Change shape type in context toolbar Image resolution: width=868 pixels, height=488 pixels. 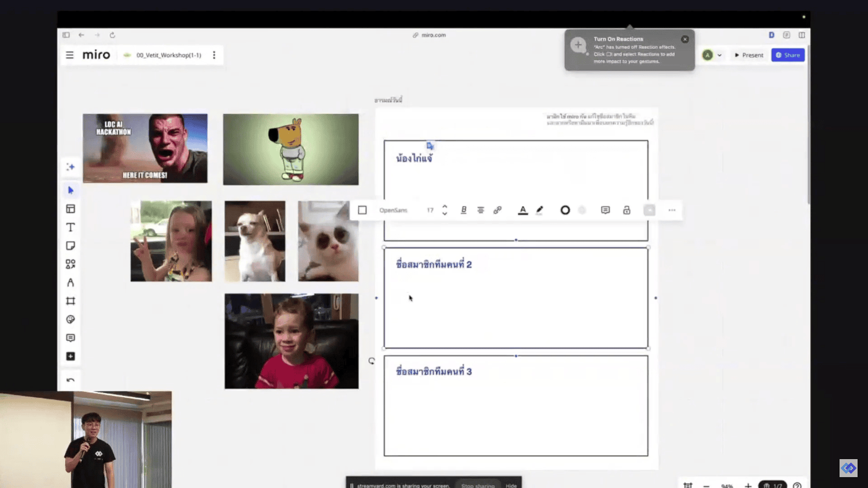point(362,210)
